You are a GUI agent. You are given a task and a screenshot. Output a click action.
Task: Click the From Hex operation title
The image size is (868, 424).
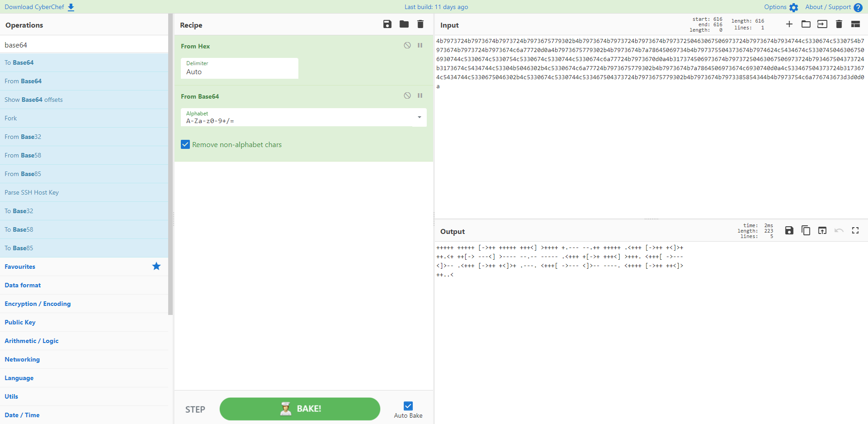tap(195, 46)
